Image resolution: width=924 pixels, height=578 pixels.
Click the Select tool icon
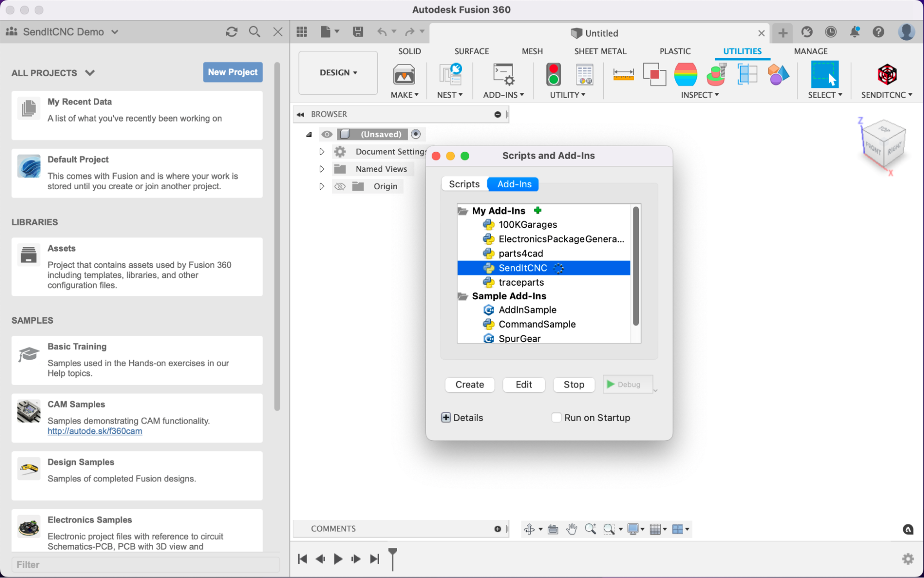(x=825, y=74)
